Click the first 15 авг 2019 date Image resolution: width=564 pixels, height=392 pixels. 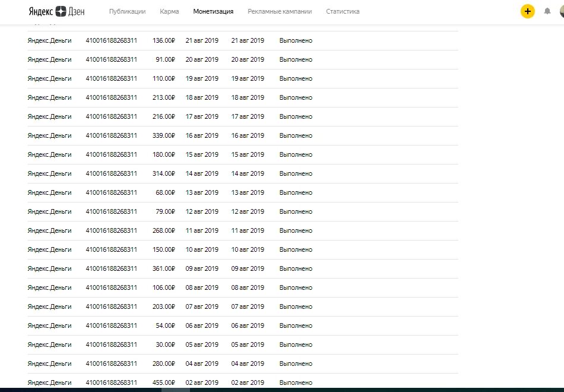pos(202,155)
